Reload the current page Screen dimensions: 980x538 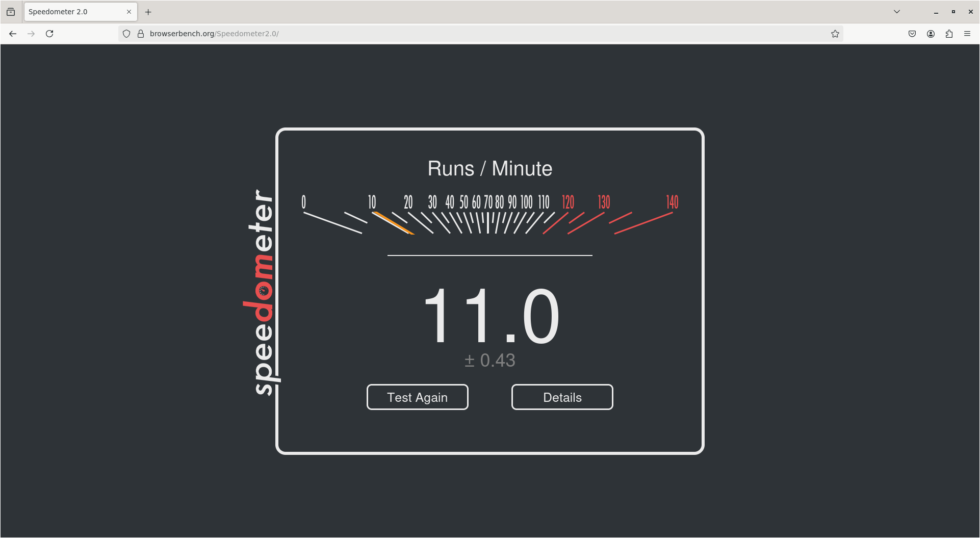[x=49, y=34]
